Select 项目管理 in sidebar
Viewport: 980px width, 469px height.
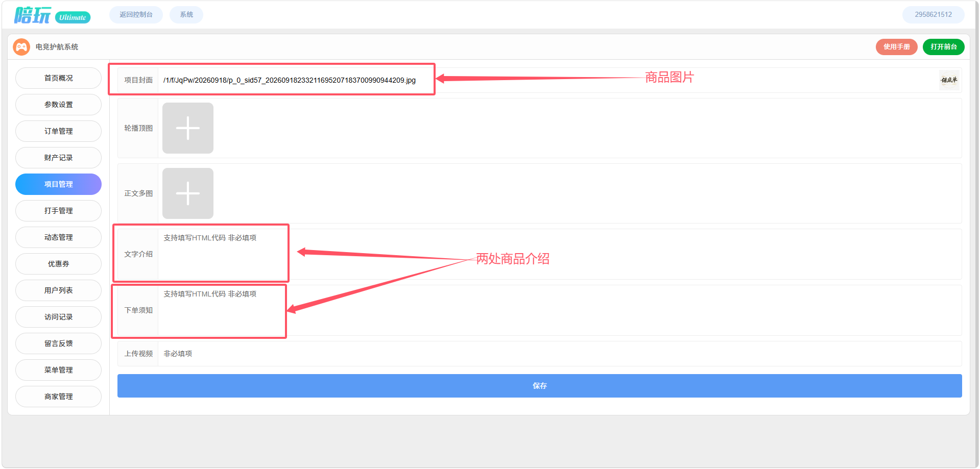coord(58,184)
